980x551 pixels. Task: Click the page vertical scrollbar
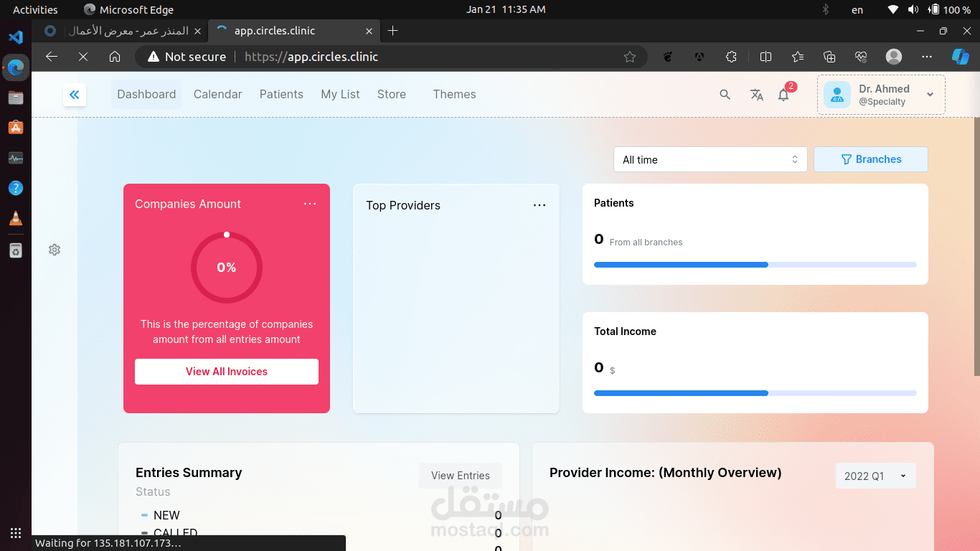coord(976,245)
